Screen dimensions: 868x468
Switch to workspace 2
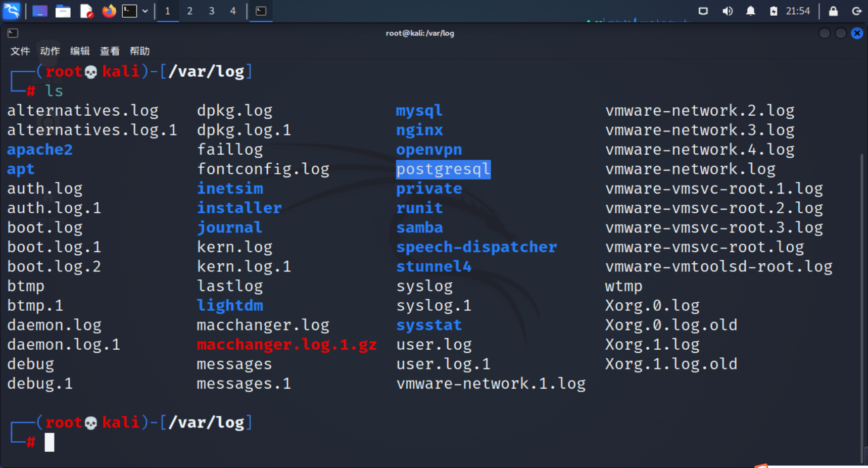click(x=189, y=11)
